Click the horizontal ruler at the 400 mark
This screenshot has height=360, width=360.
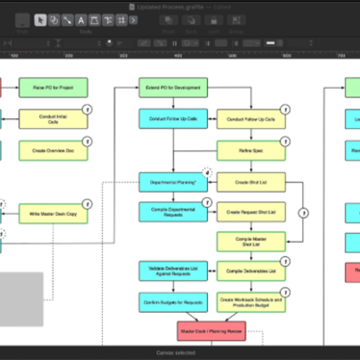pyautogui.click(x=178, y=55)
